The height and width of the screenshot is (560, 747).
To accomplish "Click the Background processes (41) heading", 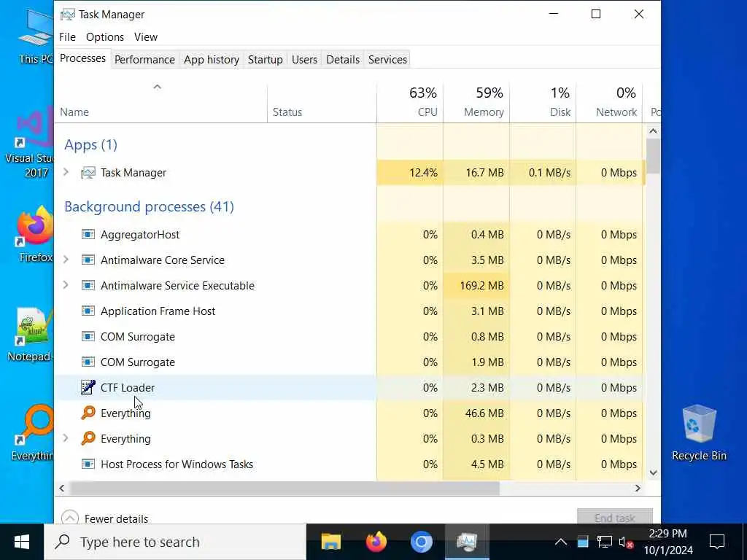I will coord(149,206).
